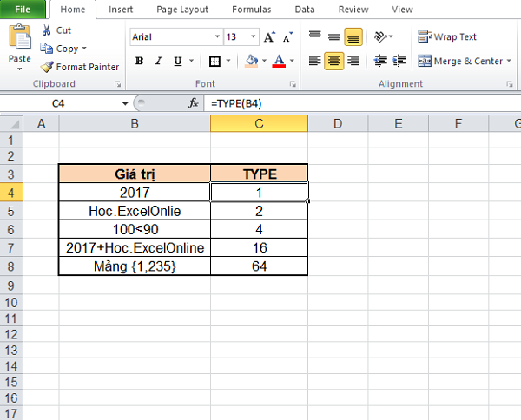Click the red font color swatch
Viewport: 521px width, 420px height.
279,61
